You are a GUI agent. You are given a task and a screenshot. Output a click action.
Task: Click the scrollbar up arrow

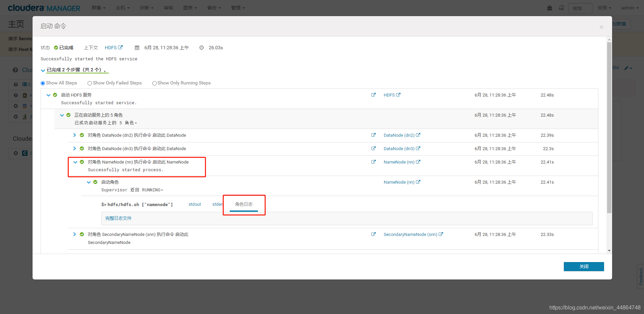(609, 40)
